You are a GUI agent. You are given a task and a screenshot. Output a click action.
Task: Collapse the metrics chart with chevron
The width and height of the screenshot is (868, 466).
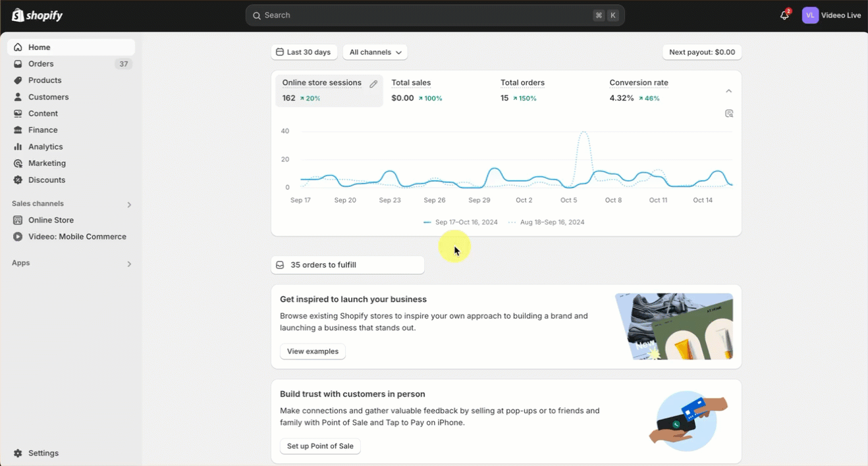728,91
